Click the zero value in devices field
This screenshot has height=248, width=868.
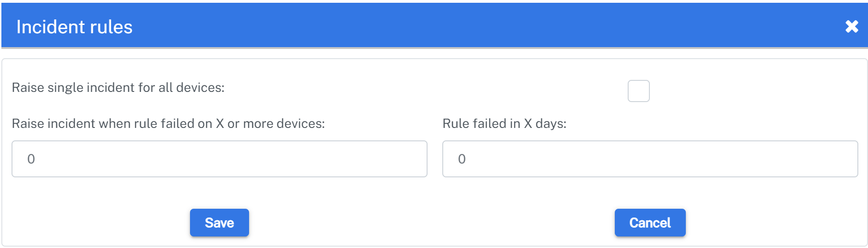31,159
